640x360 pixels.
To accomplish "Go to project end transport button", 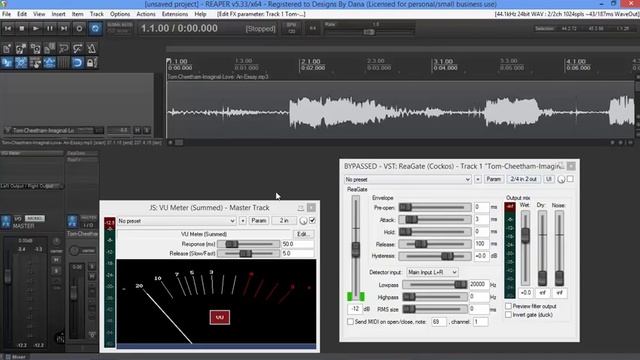I will (x=64, y=29).
